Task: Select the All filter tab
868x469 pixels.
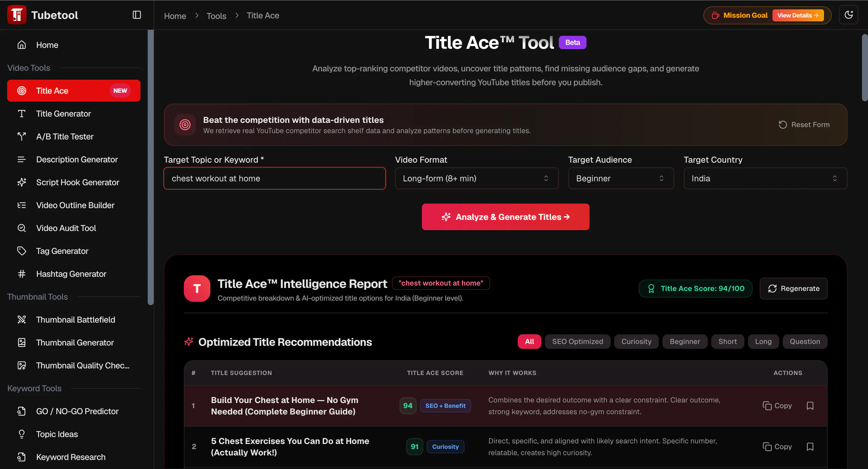Action: [x=529, y=341]
